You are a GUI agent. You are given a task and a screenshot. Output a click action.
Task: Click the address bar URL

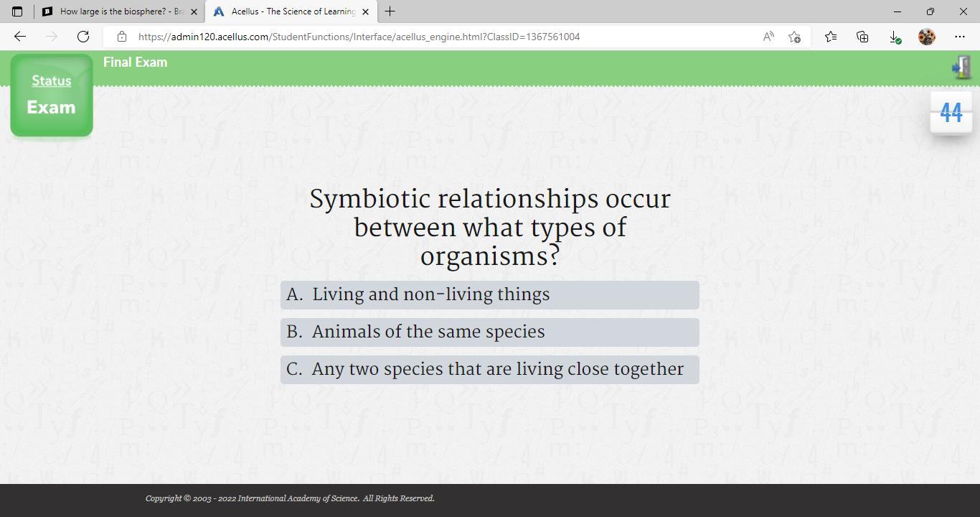click(359, 37)
